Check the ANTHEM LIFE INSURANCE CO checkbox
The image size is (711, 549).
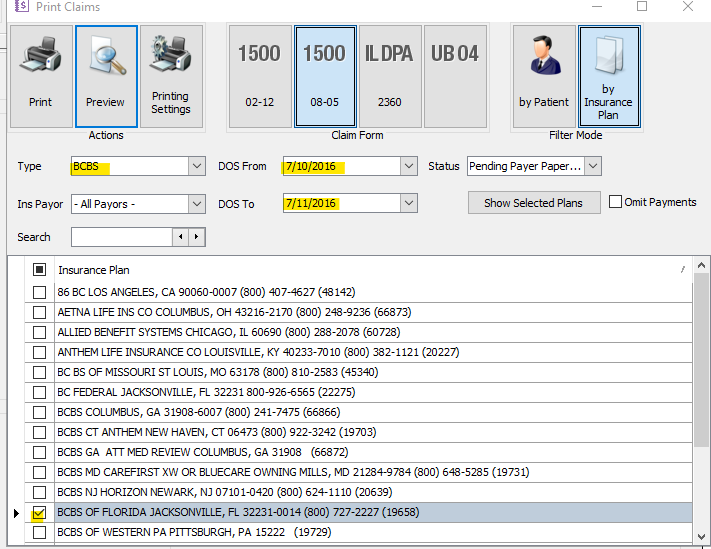39,352
